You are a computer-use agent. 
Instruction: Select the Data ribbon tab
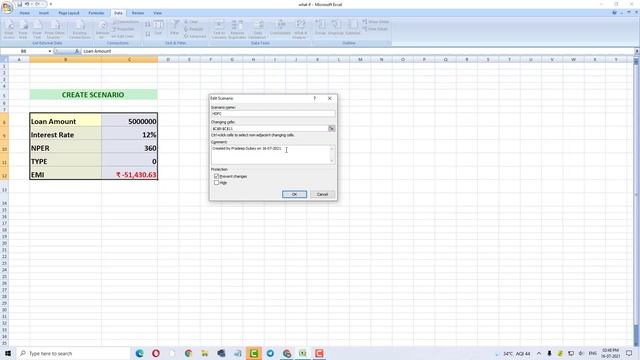click(118, 13)
